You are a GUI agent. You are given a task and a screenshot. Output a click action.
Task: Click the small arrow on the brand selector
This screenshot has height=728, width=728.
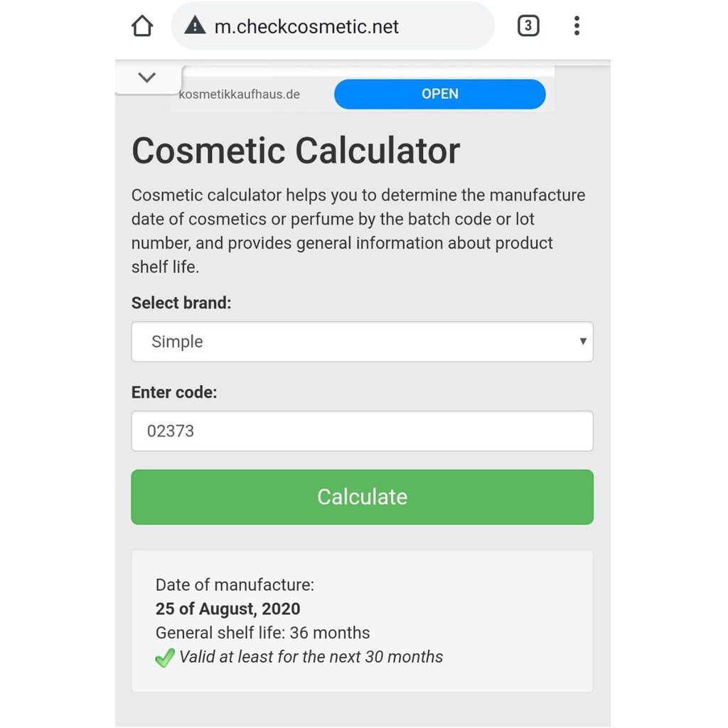(583, 341)
